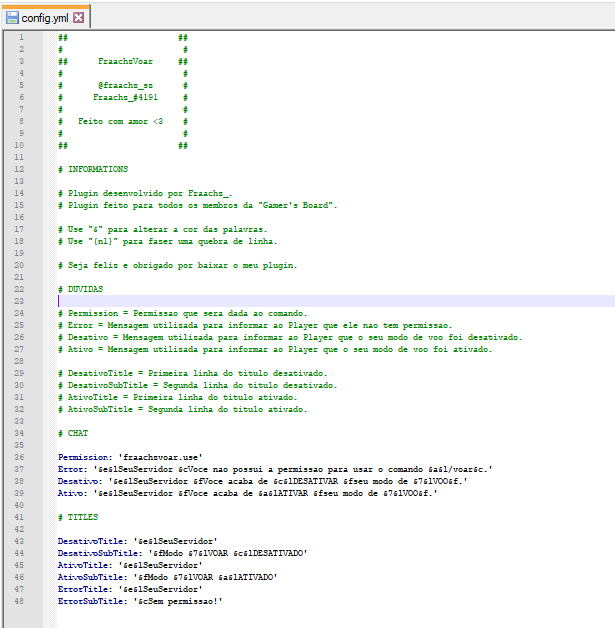Click the save disk icon on config.yml tab

tap(12, 18)
